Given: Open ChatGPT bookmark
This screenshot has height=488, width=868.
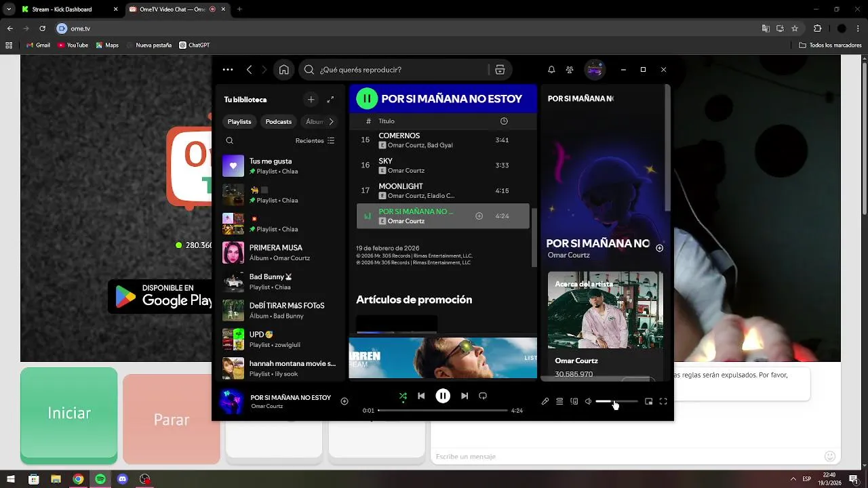Looking at the screenshot, I should [195, 45].
